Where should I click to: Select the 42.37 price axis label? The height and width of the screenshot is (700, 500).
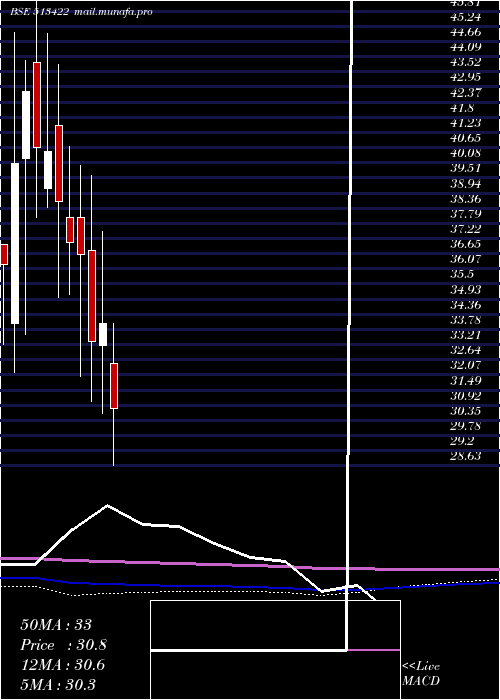(x=466, y=92)
